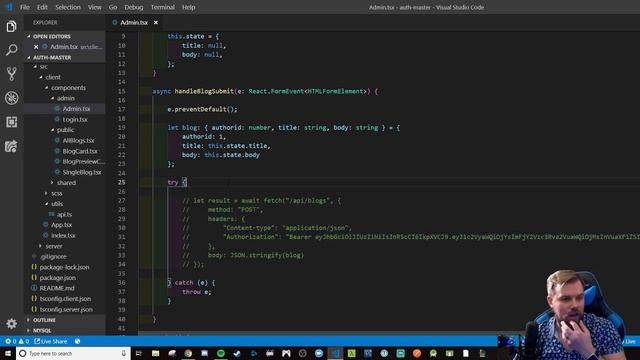The width and height of the screenshot is (640, 360).
Task: Open .gitignore in the explorer
Action: pyautogui.click(x=53, y=257)
